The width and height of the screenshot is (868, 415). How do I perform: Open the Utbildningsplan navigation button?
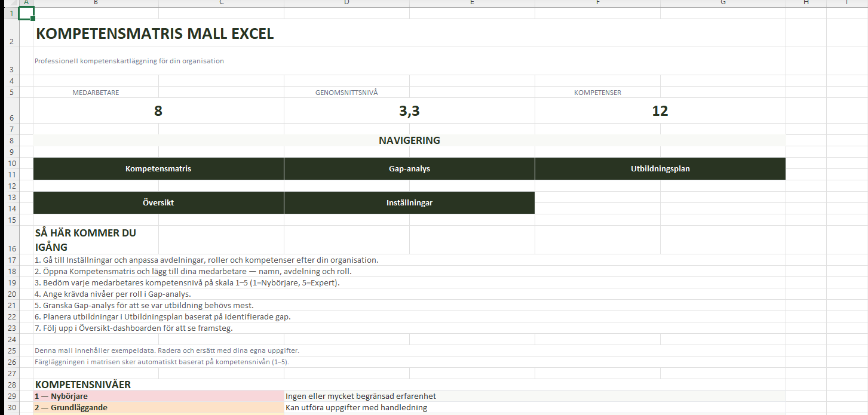point(660,169)
